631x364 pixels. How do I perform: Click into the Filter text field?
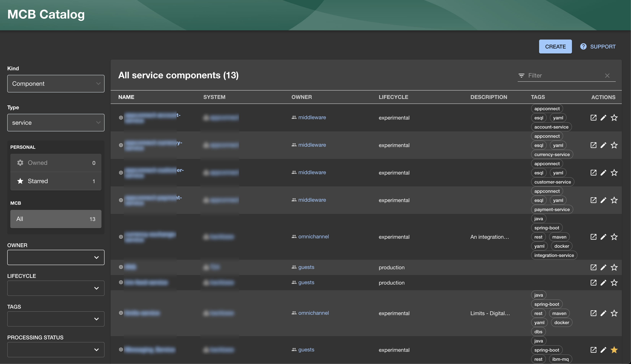[x=563, y=75]
